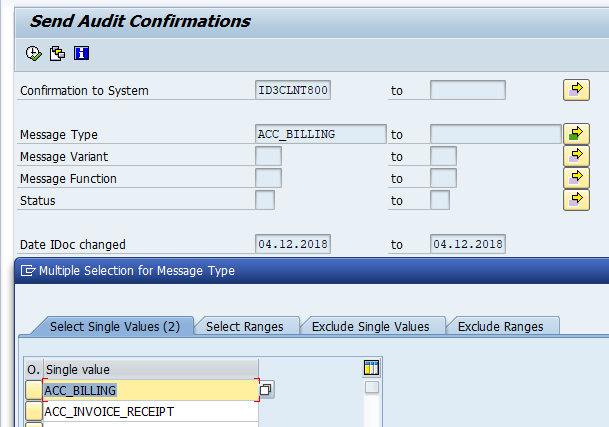Click the Execute icon in the toolbar
The height and width of the screenshot is (427, 609).
(32, 53)
